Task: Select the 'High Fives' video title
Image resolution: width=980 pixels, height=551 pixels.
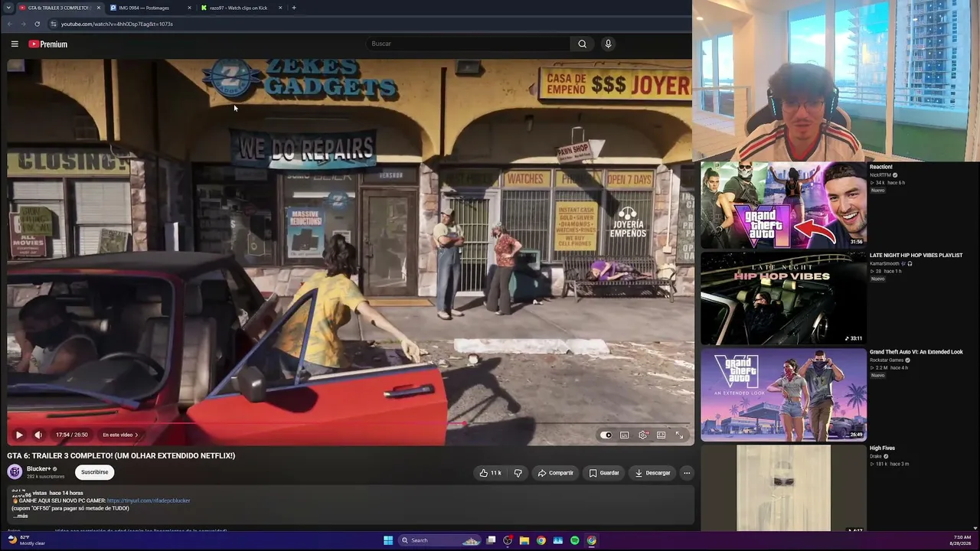Action: tap(882, 448)
